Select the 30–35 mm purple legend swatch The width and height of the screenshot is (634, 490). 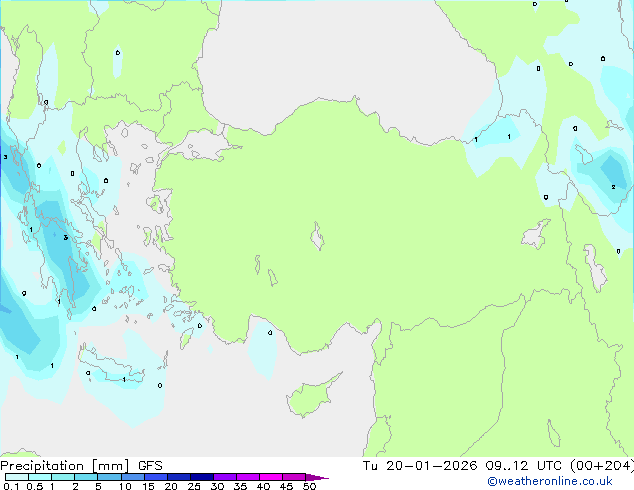(225, 477)
